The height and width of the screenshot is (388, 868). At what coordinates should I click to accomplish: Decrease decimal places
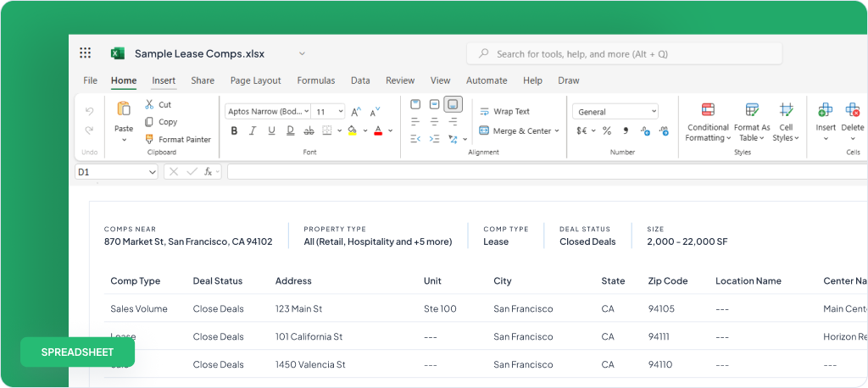click(665, 131)
